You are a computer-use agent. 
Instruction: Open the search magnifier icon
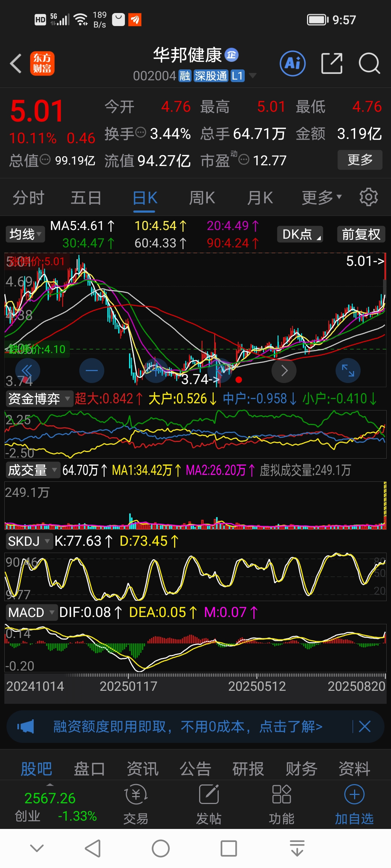[x=369, y=63]
